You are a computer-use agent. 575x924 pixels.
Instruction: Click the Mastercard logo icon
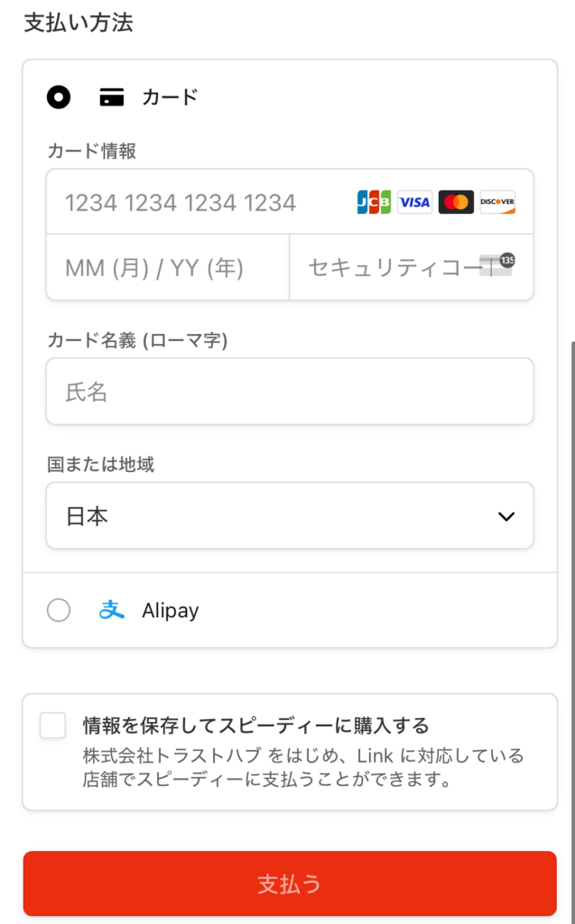[456, 202]
